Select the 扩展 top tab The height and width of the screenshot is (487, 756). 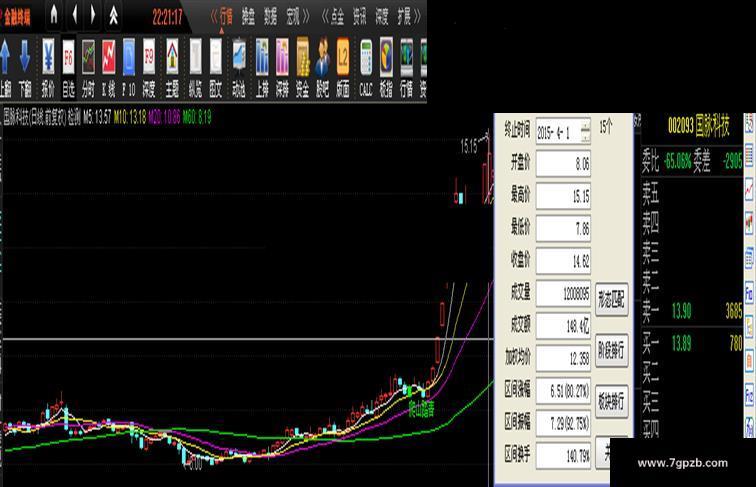pyautogui.click(x=404, y=17)
